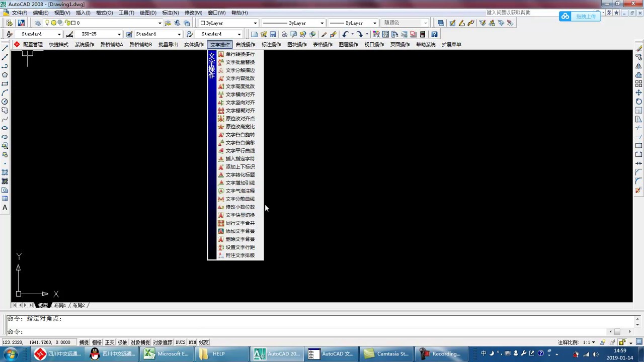Open the table style Standard dropdown

(x=158, y=34)
